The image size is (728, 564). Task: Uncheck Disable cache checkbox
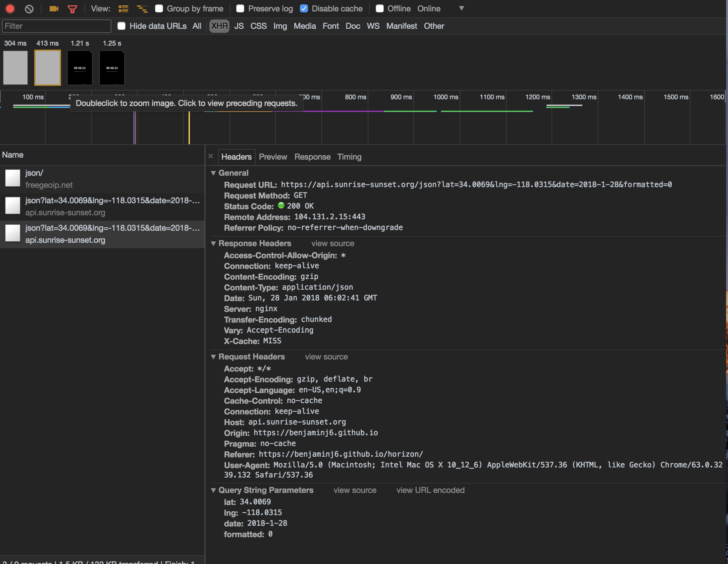[304, 9]
